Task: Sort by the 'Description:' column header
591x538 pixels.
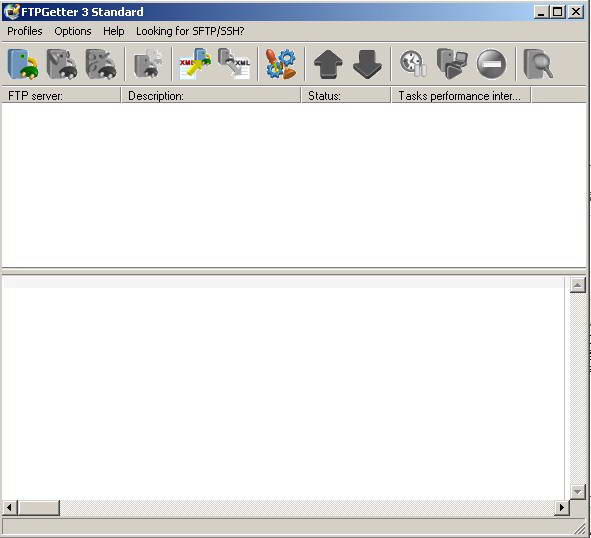Action: pyautogui.click(x=211, y=96)
